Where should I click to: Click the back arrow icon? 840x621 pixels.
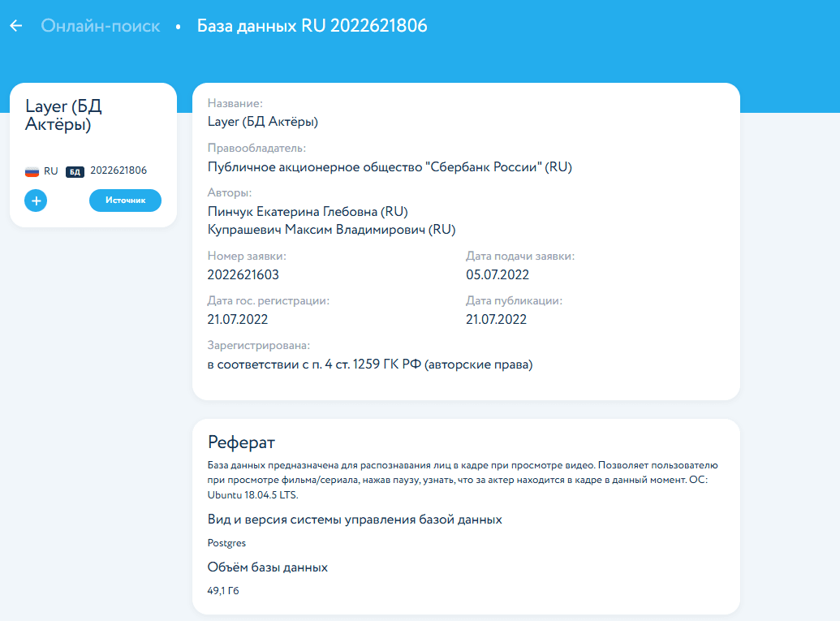tap(15, 26)
